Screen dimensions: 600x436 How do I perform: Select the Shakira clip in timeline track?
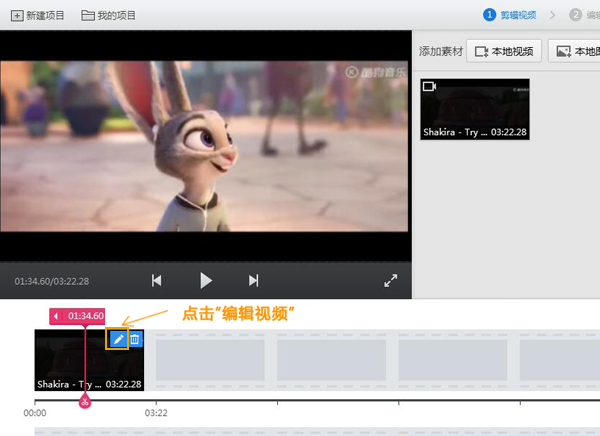coord(89,360)
